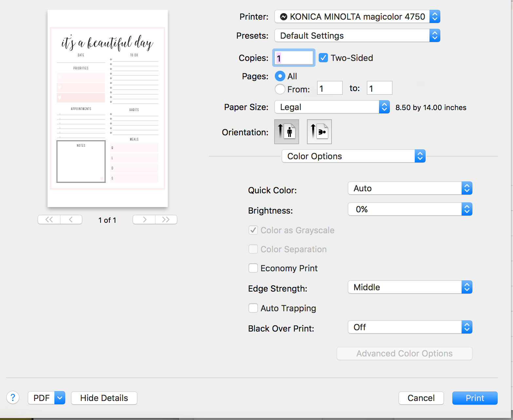Select landscape orientation
The height and width of the screenshot is (420, 513).
319,132
